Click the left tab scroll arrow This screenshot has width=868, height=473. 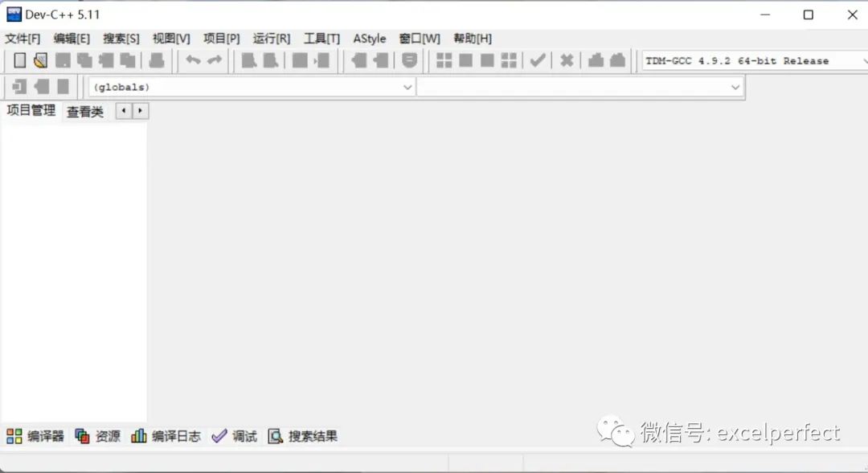(x=124, y=111)
